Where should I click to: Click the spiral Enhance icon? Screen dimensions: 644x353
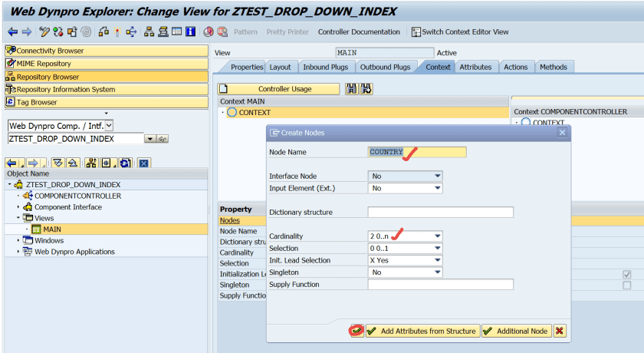click(86, 31)
